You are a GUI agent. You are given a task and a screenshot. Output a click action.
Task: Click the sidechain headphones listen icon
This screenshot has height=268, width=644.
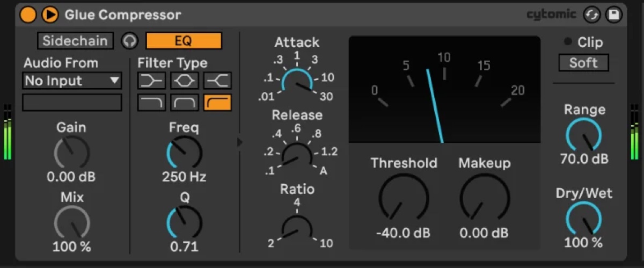click(x=129, y=41)
